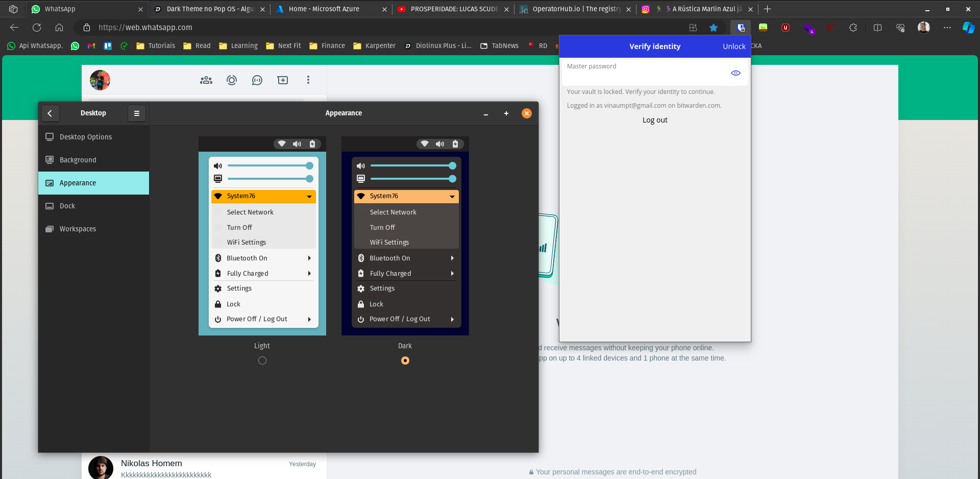Expand Power Off / Log Out in Dark preview
Viewport: 980px width, 479px height.
click(452, 319)
